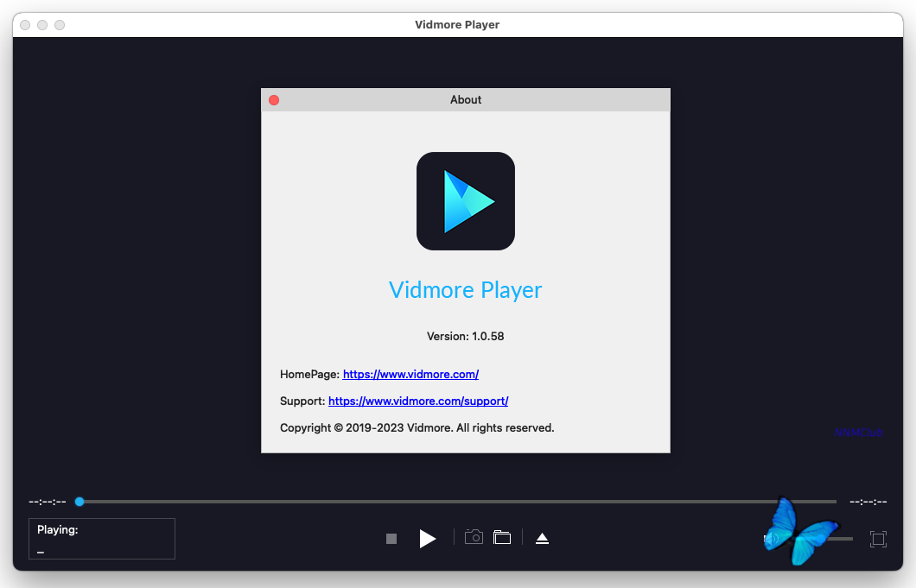Click the Vidmore Player logo icon

point(466,201)
